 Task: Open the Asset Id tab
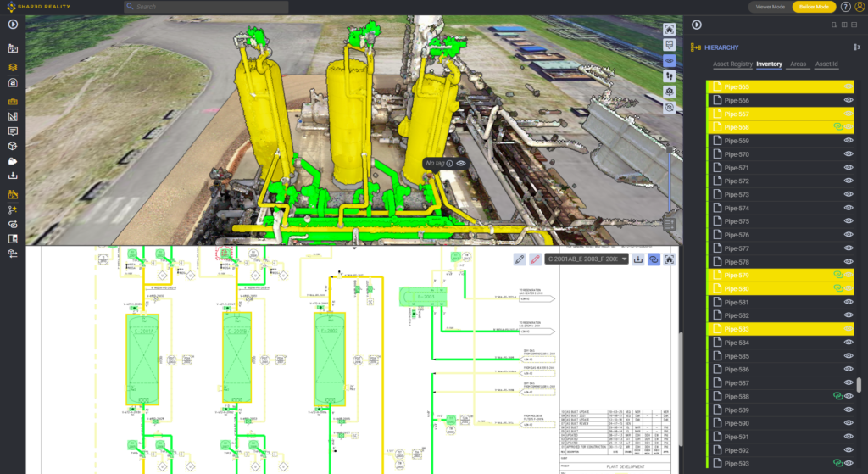(826, 64)
